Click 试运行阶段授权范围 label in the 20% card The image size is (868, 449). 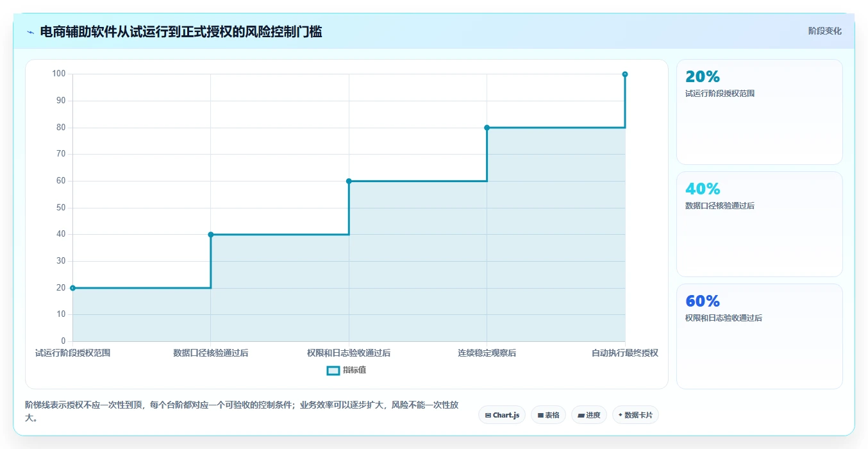tap(720, 94)
